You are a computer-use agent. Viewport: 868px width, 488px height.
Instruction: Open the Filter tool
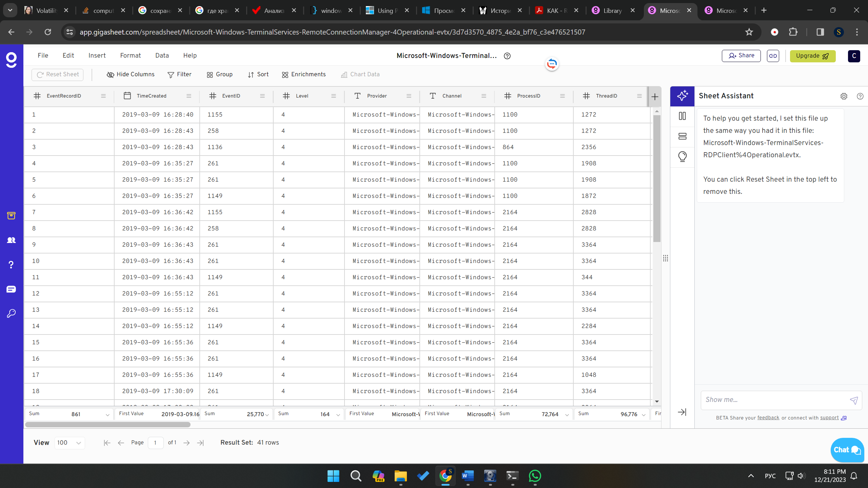click(180, 75)
